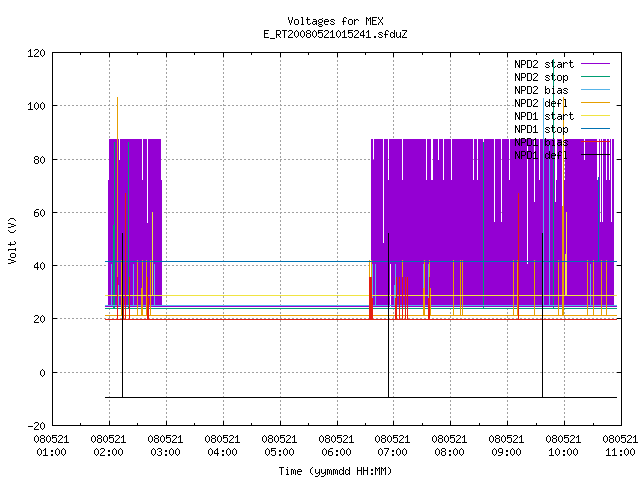
Task: Click the light blue line sample for NPD2 bias
Action: pyautogui.click(x=596, y=90)
